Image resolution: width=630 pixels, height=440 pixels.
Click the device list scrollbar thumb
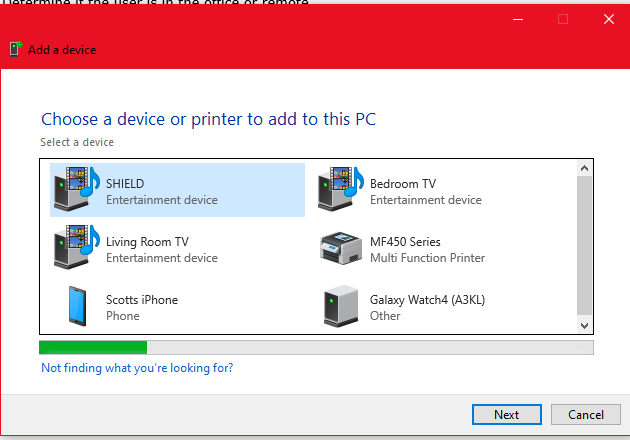coord(585,245)
